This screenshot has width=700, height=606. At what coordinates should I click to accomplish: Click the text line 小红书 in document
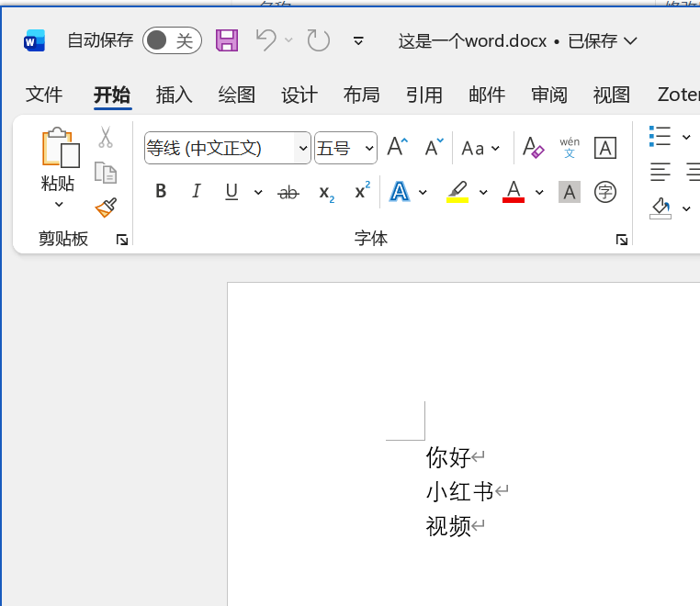(x=459, y=491)
